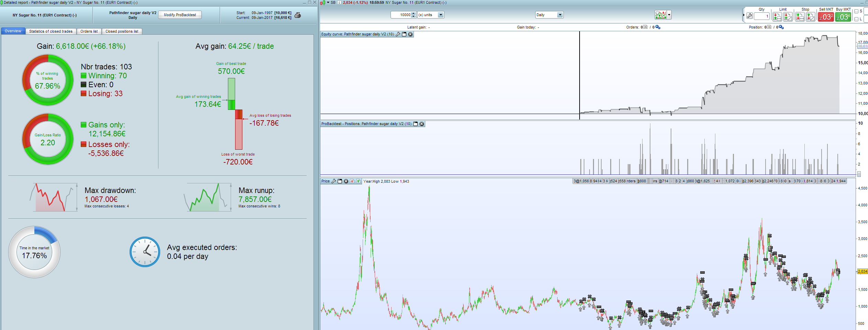Show instrument info for SB
Image resolution: width=868 pixels, height=330 pixels.
coord(339,2)
